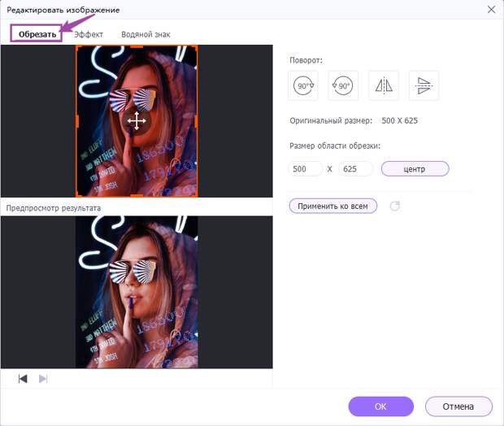Switch to the Водяной знак tab
Screen dimensions: 504x426
tap(146, 34)
